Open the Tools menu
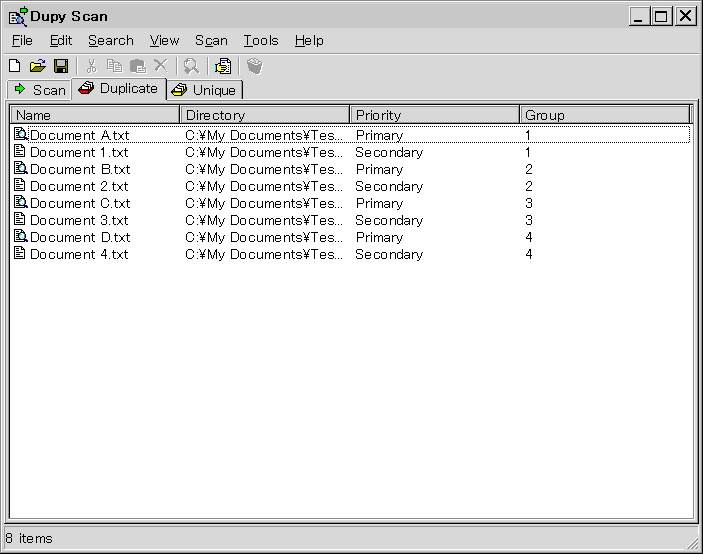 [261, 41]
